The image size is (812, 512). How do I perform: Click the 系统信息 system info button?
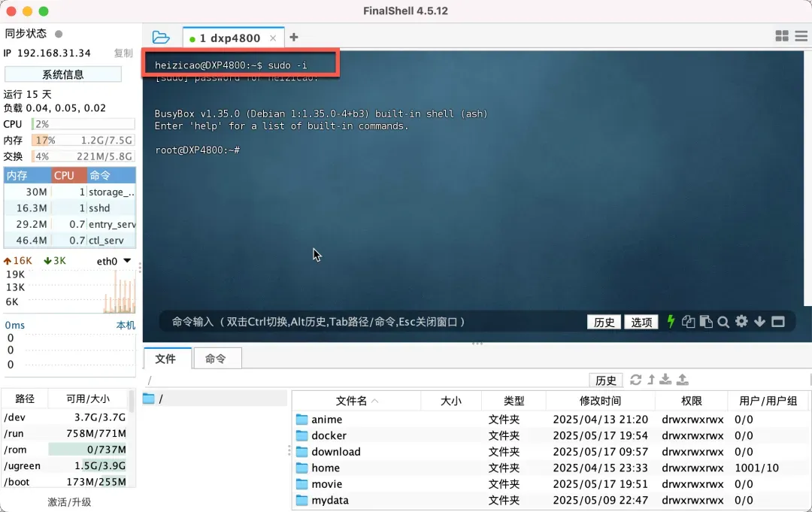(63, 74)
